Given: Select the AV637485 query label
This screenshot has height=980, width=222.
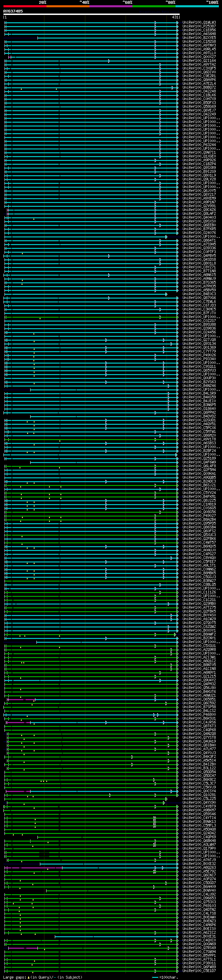Looking at the screenshot, I should [13, 11].
